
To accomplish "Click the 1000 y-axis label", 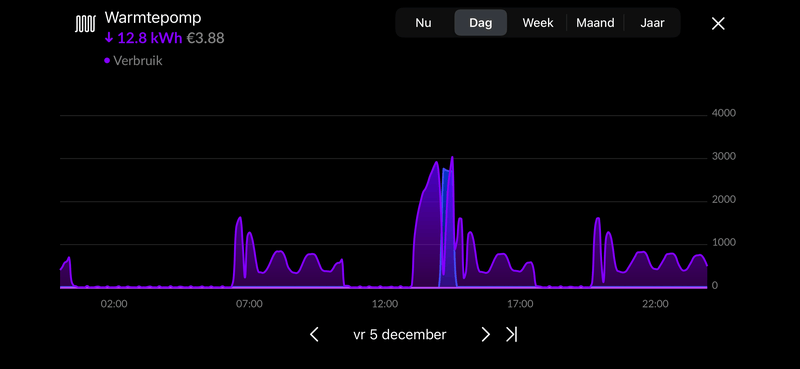I will [723, 242].
